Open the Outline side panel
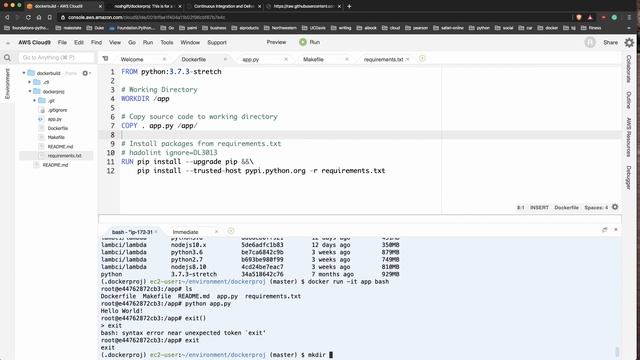 (629, 100)
